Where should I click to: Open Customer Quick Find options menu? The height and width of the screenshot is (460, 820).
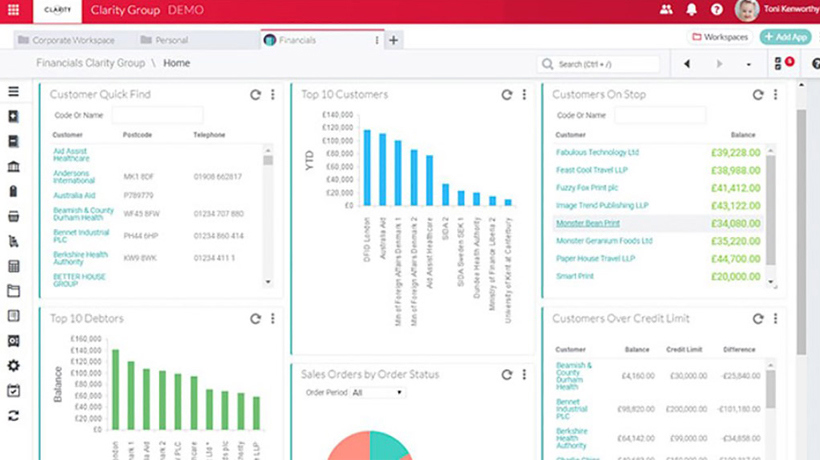tap(272, 95)
